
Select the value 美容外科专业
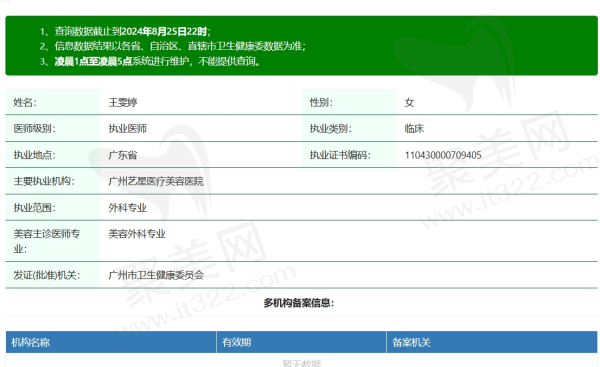tap(137, 234)
